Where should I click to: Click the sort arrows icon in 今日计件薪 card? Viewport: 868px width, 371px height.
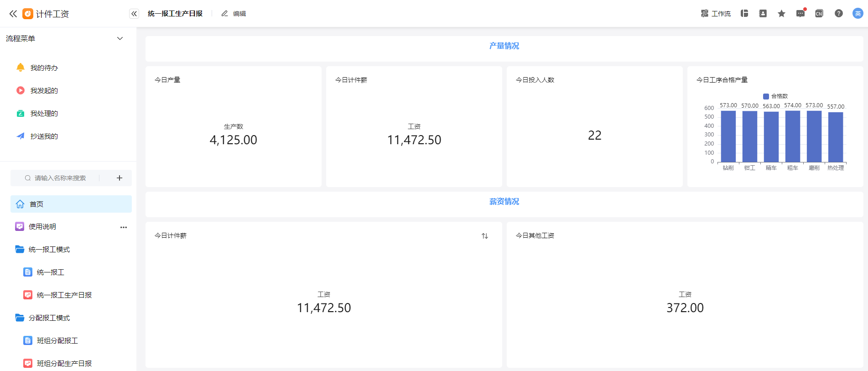click(x=485, y=236)
